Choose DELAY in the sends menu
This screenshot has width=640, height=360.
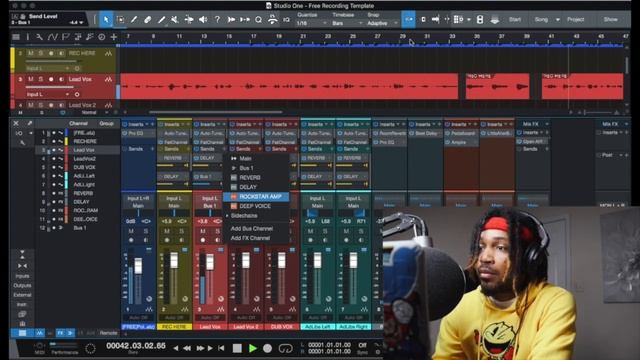pyautogui.click(x=248, y=187)
